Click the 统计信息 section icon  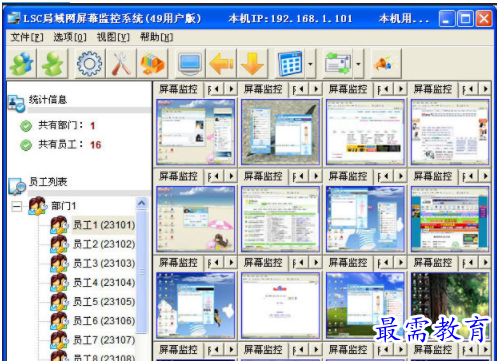(16, 103)
